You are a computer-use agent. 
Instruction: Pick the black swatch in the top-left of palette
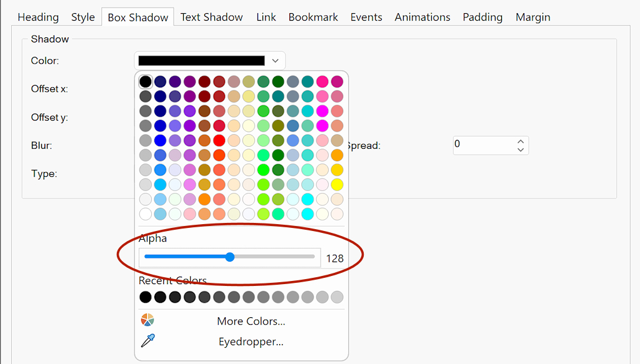(146, 82)
